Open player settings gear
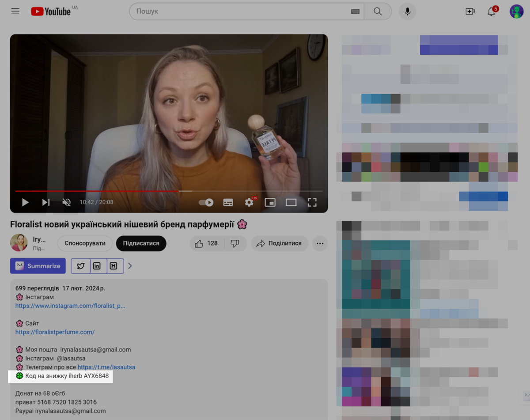Image resolution: width=530 pixels, height=420 pixels. click(250, 202)
